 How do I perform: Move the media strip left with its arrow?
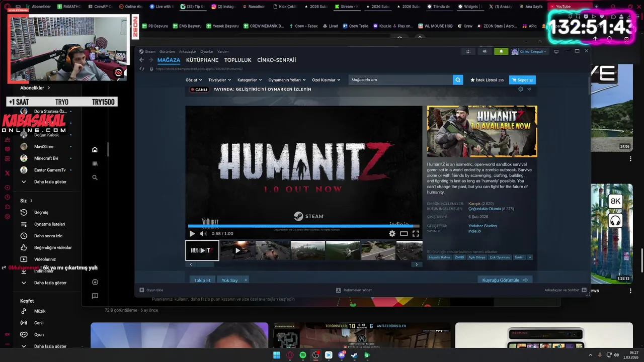(191, 264)
